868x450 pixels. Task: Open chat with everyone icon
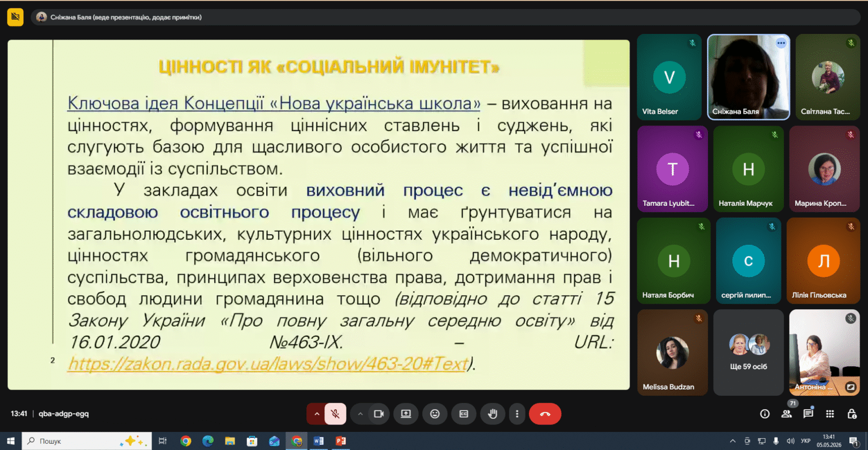click(x=808, y=414)
